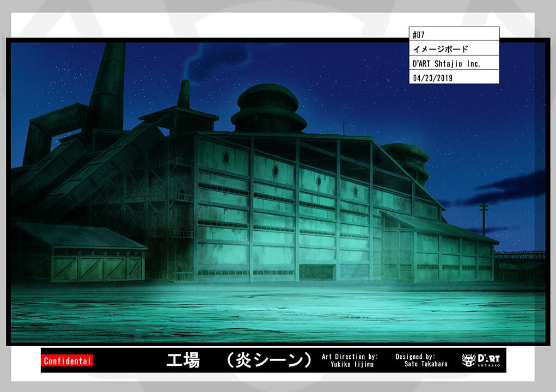Screen dimensions: 556x392
Task: Click the red Confidental label
Action: pos(66,361)
